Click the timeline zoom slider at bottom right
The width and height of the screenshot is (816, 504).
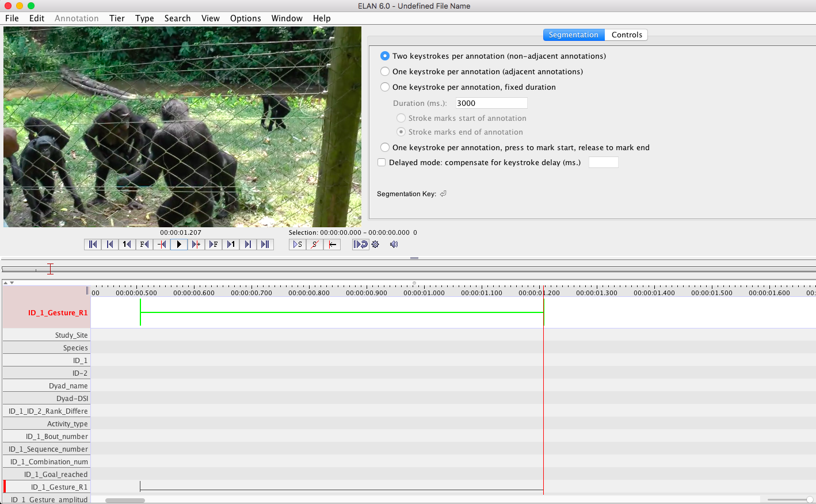click(809, 500)
